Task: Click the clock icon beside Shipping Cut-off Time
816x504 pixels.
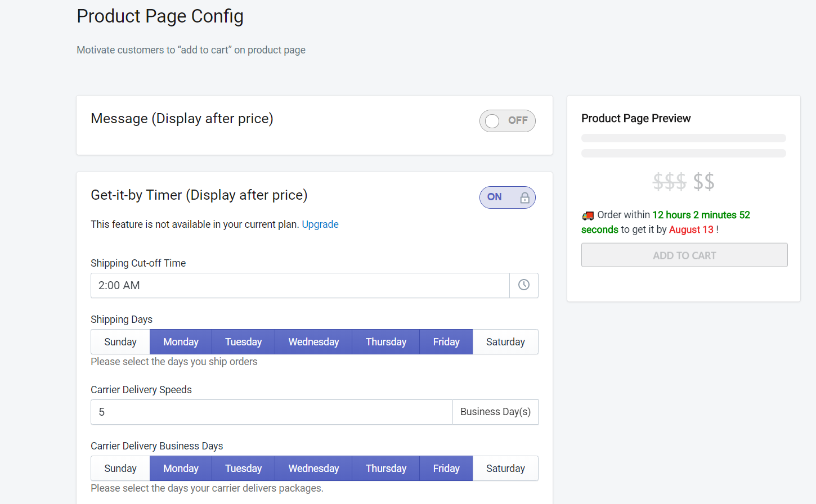Action: pyautogui.click(x=523, y=285)
